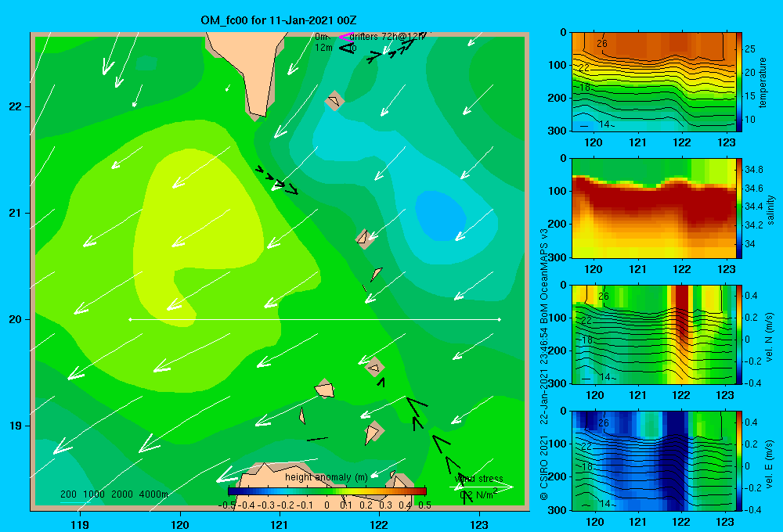Open the northward velocity section panel
The width and height of the screenshot is (783, 532).
[x=654, y=334]
